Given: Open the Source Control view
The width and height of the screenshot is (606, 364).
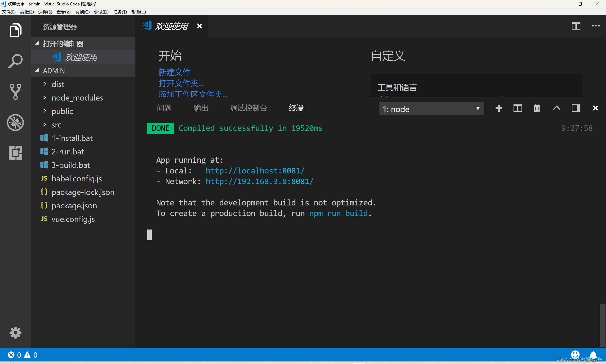Looking at the screenshot, I should 15,92.
